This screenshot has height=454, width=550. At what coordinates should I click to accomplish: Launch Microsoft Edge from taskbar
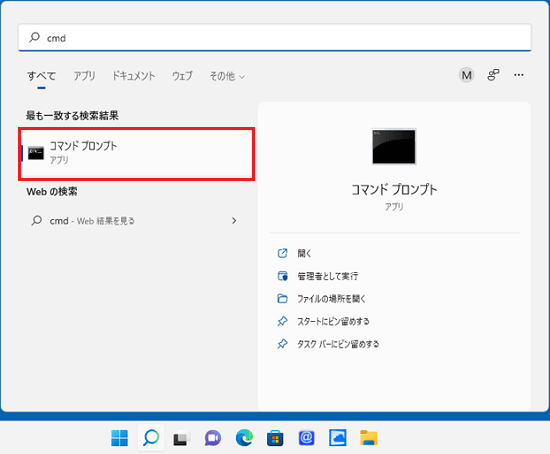click(244, 438)
